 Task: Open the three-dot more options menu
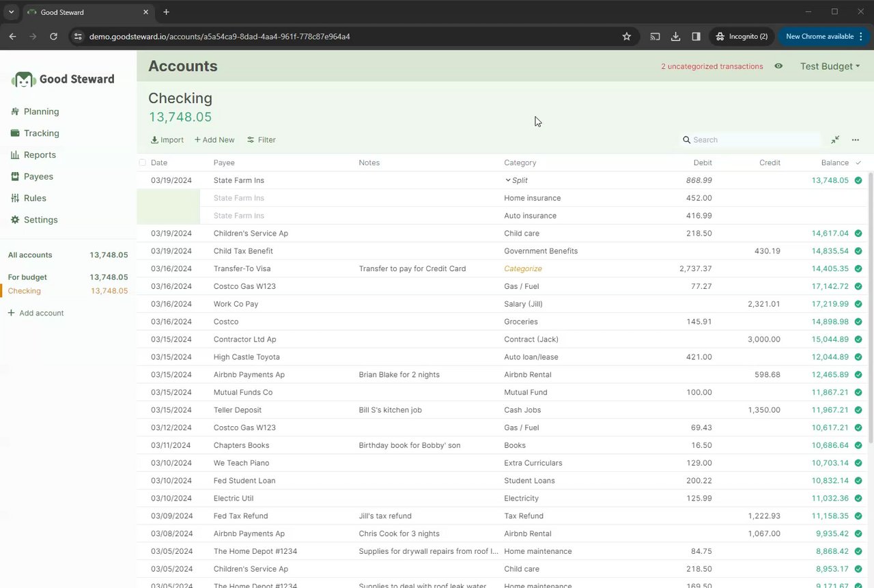click(856, 140)
